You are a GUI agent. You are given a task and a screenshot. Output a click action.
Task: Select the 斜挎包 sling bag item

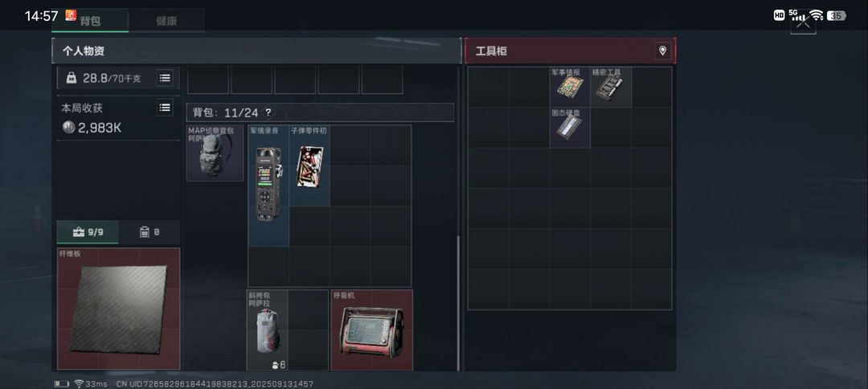pyautogui.click(x=267, y=330)
